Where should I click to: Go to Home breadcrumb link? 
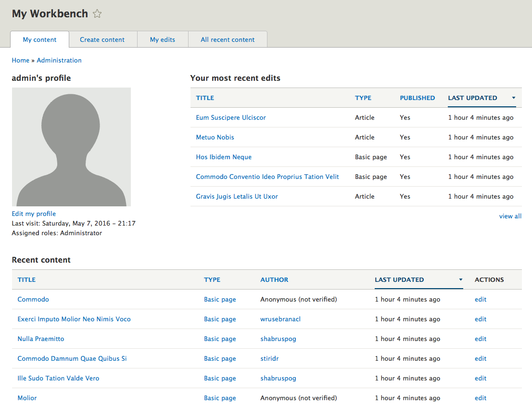click(21, 60)
